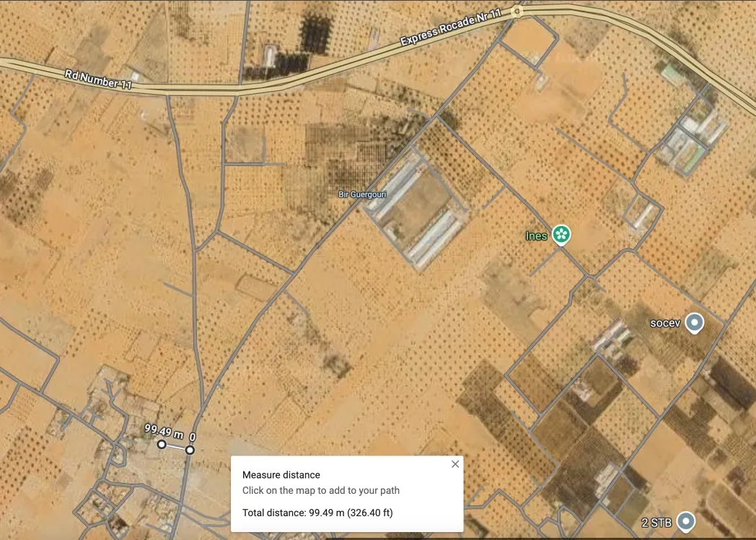The image size is (756, 540).
Task: Click the Bir Guergouri place label
Action: click(363, 193)
